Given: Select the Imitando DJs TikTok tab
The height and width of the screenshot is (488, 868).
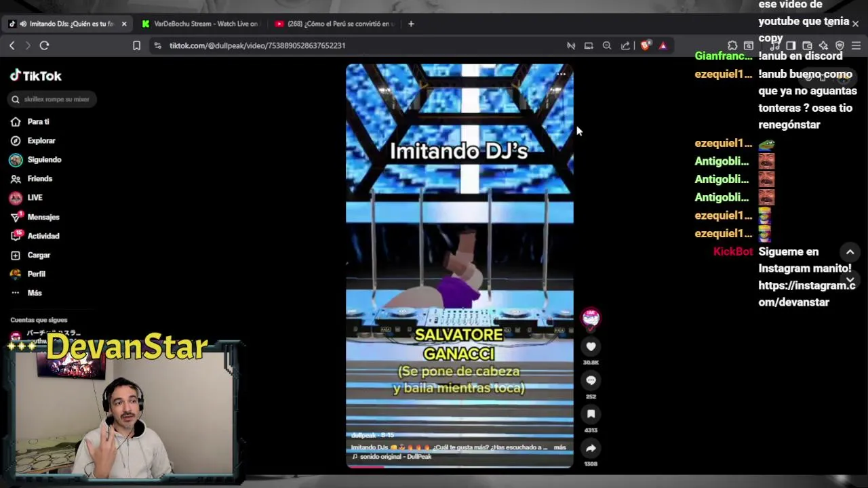Looking at the screenshot, I should point(68,24).
